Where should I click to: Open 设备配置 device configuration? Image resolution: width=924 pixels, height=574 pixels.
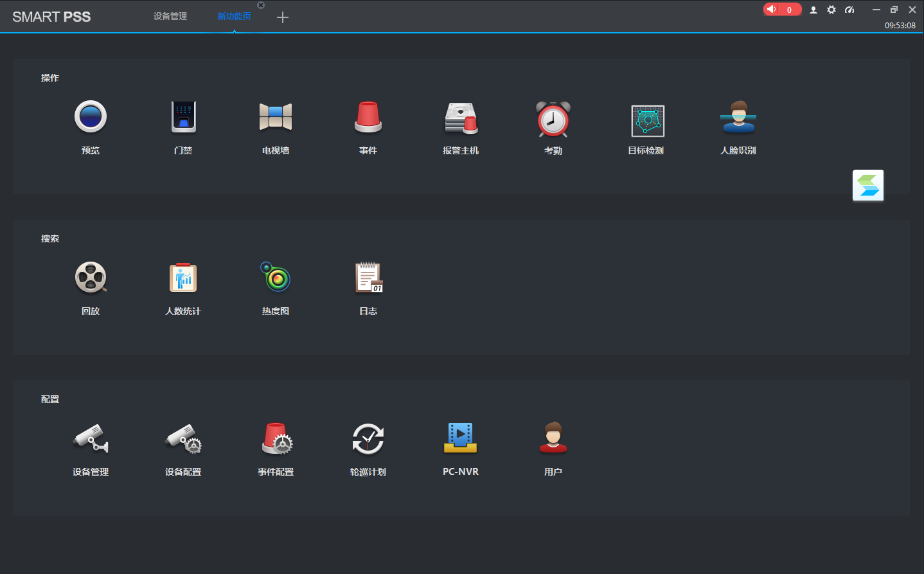[x=183, y=439]
